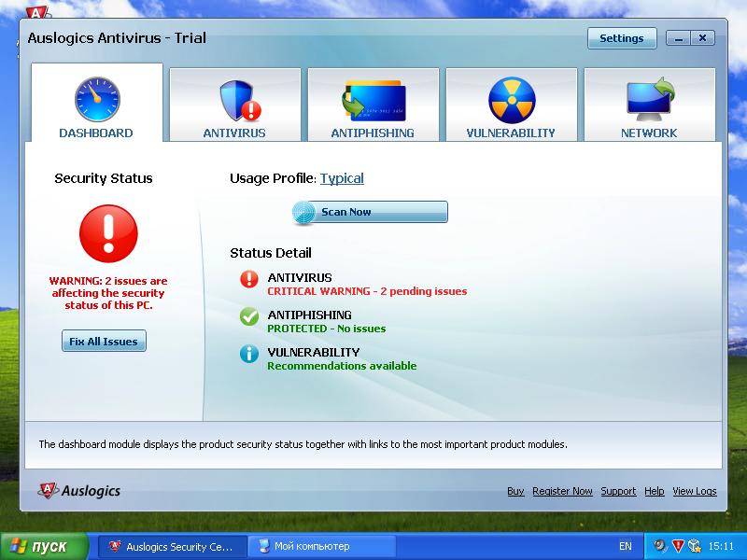
Task: Click 'CRITICAL WARNING - 2 pending issues' text
Action: click(367, 291)
